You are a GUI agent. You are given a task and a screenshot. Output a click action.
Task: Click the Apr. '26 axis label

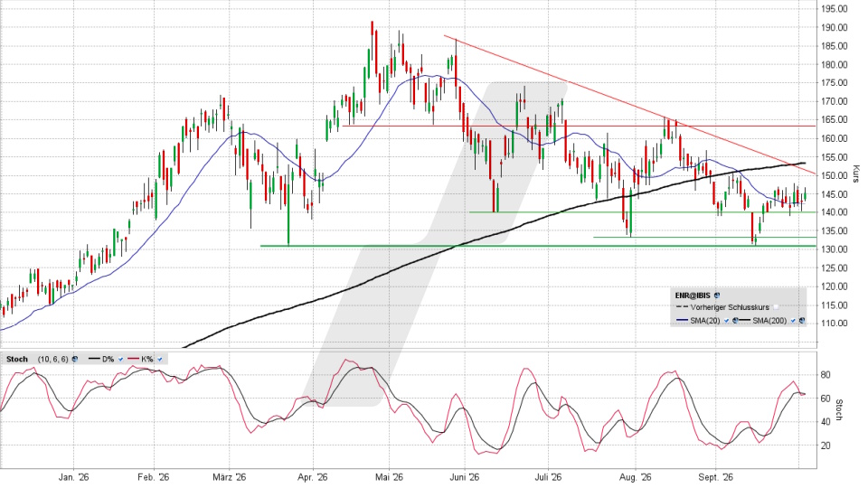[x=313, y=477]
